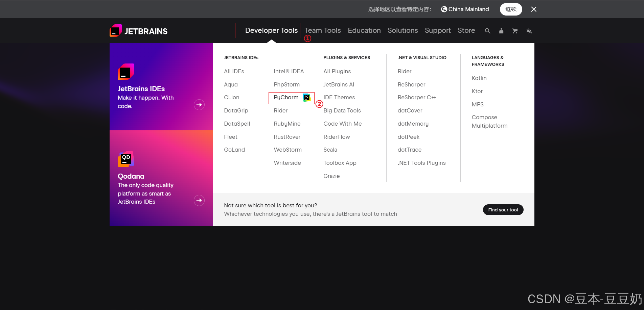Select All IDEs link

coord(234,71)
